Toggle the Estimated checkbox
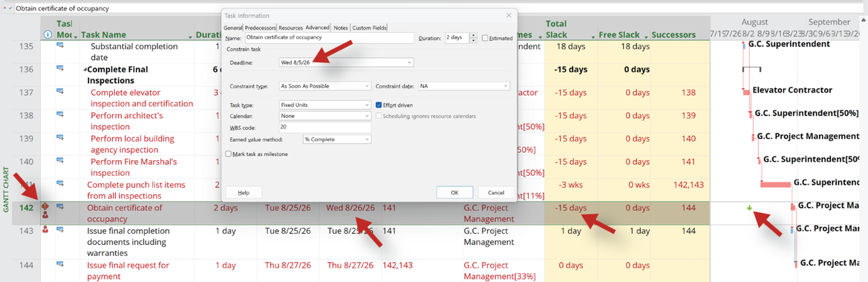 (x=486, y=38)
